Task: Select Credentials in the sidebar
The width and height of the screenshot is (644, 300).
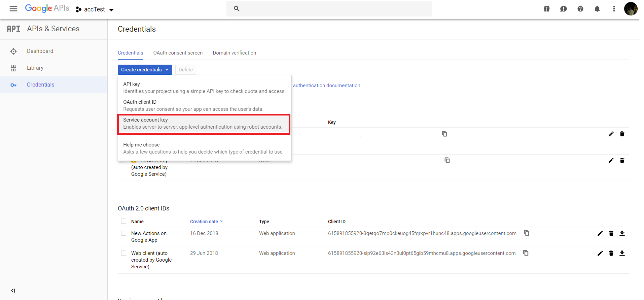Action: point(54,85)
